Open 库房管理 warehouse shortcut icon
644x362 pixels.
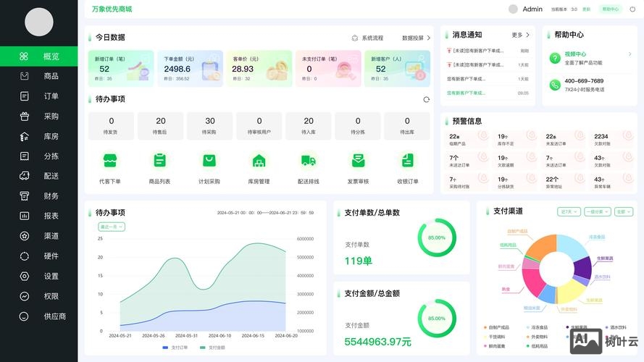point(259,161)
